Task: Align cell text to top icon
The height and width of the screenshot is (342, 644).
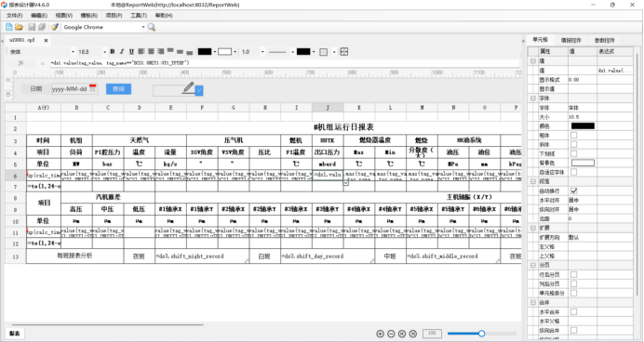Action: (x=170, y=51)
